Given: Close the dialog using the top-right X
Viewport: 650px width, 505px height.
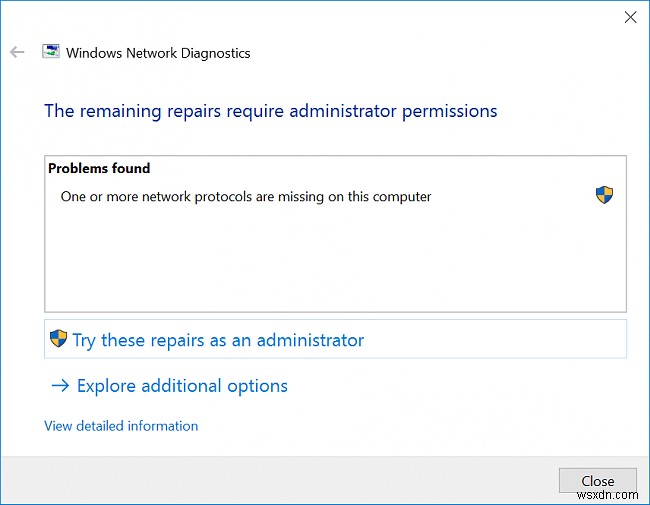Looking at the screenshot, I should pos(630,17).
